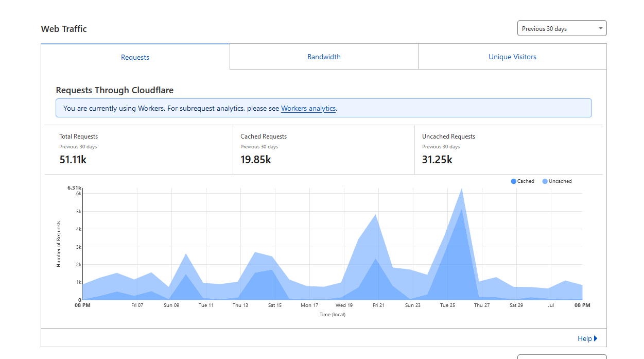Switch to the Requests tab
Screen dimensions: 644x359
135,57
